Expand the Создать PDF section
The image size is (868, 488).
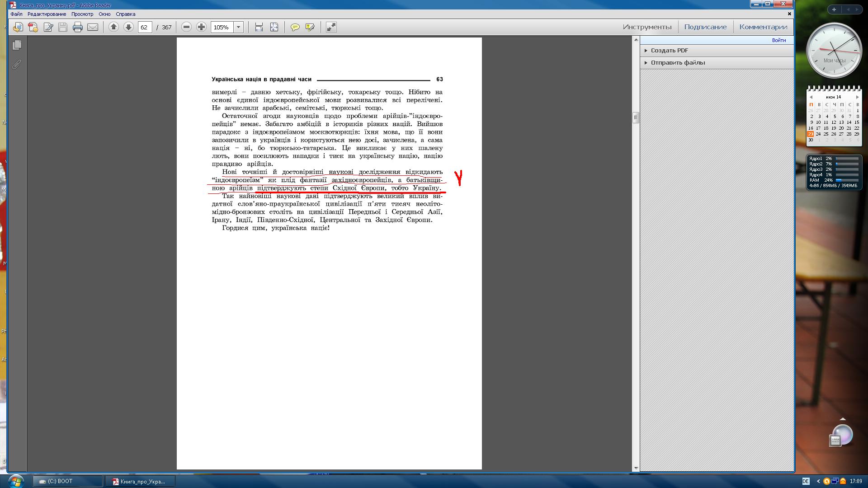tap(669, 51)
